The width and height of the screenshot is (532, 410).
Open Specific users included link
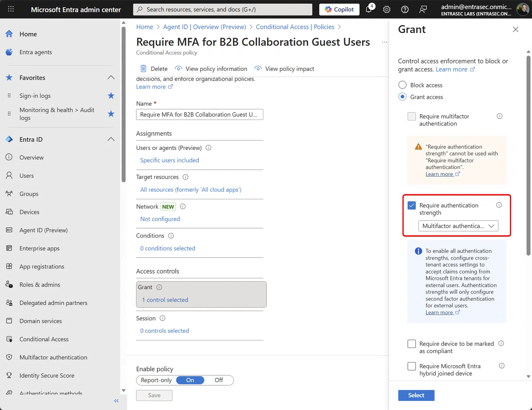tap(169, 160)
